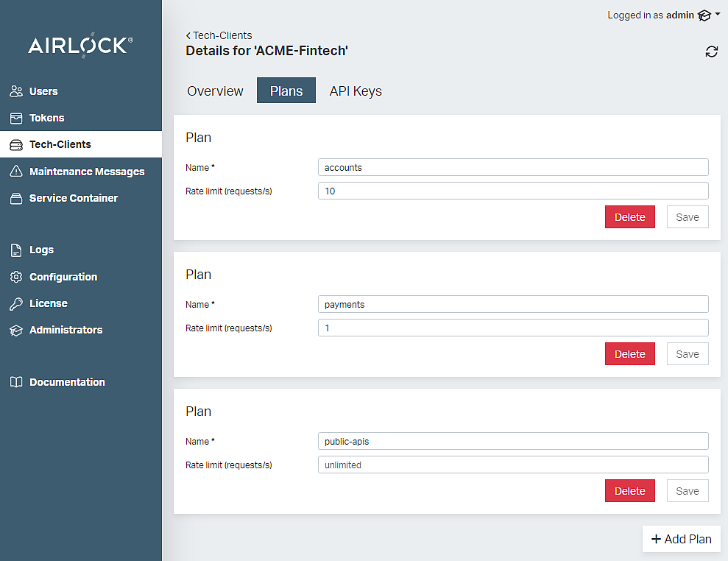The image size is (728, 561).
Task: Click the accounts plan Name field
Action: [x=513, y=167]
